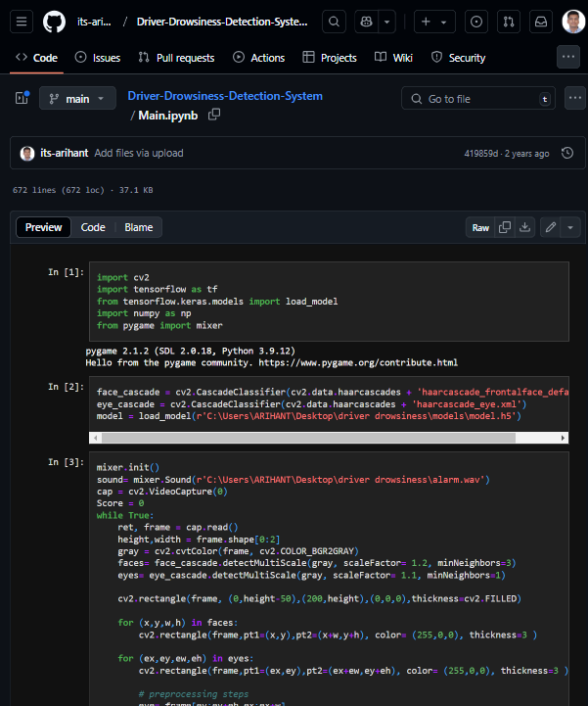The image size is (588, 706).
Task: Open the main branch dropdown
Action: coord(77,98)
